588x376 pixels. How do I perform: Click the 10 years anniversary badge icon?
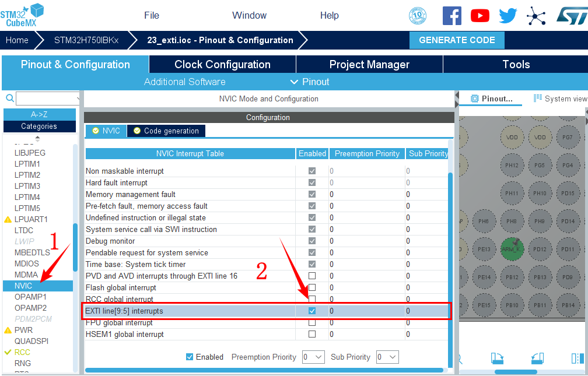418,16
